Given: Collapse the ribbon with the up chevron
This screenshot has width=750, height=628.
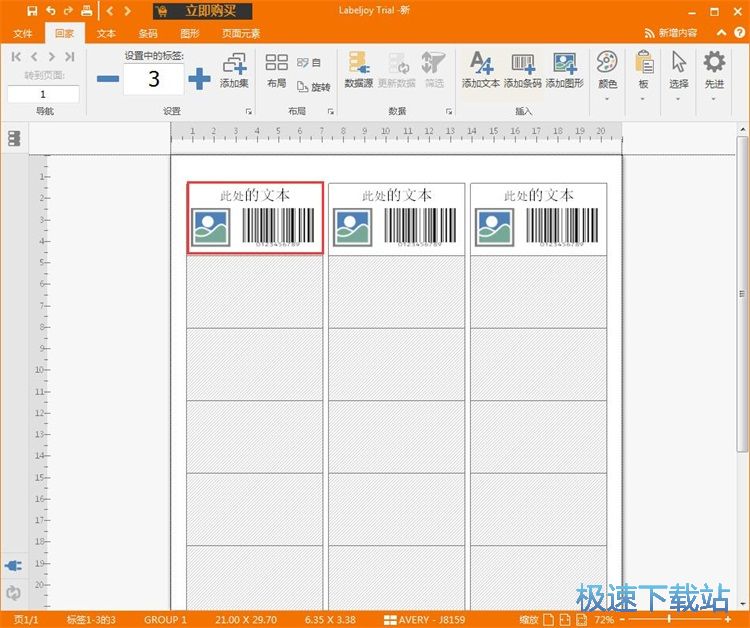Looking at the screenshot, I should coord(722,33).
